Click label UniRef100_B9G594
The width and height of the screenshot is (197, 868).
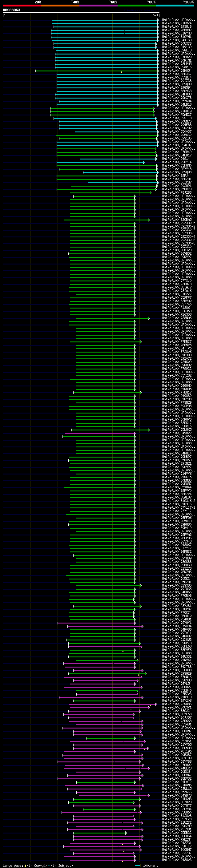tap(177, 88)
